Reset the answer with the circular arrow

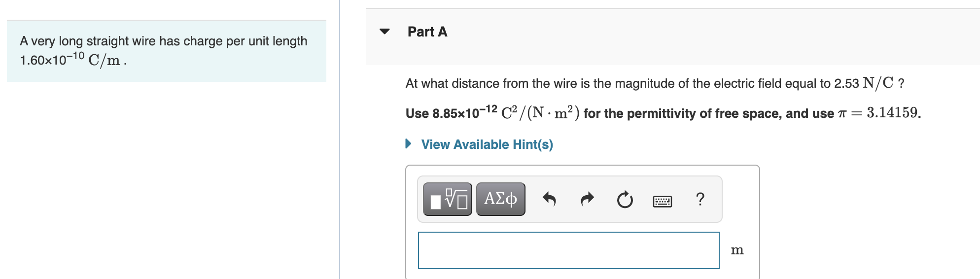coord(625,200)
